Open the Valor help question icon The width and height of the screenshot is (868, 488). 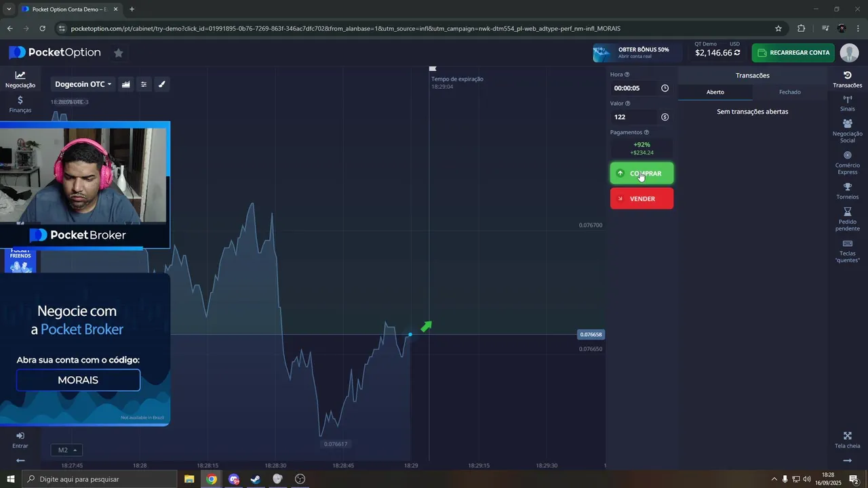pyautogui.click(x=627, y=104)
